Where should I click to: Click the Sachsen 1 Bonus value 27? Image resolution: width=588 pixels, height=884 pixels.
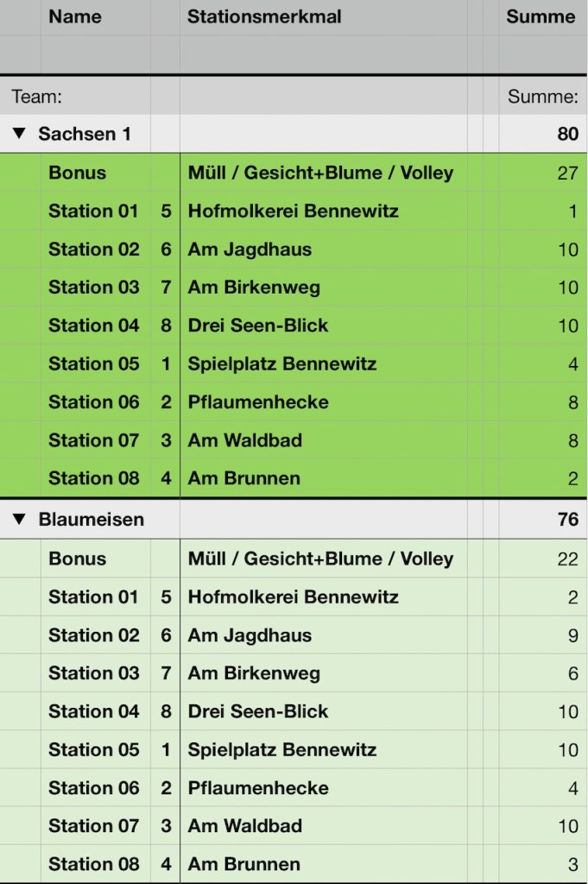567,173
